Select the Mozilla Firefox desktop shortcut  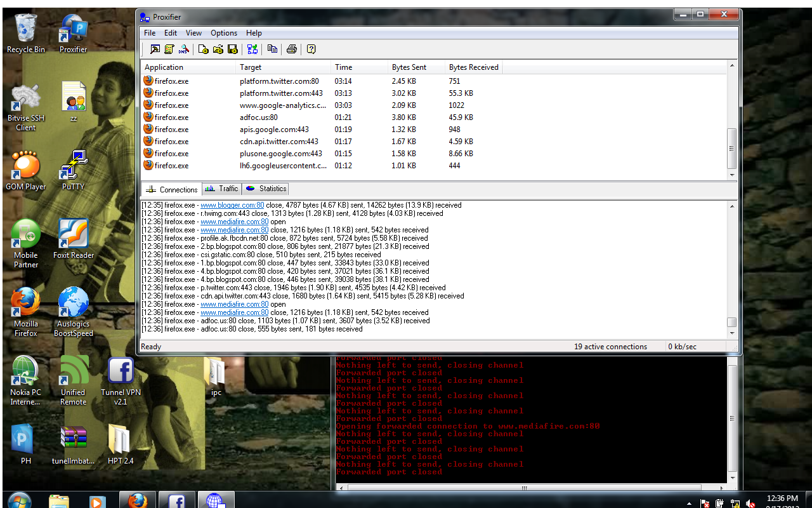(x=26, y=313)
